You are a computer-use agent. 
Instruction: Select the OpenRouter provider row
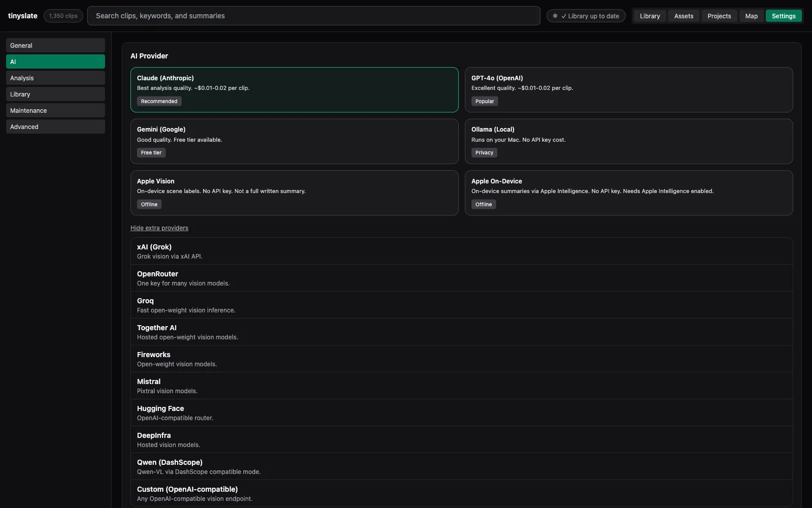pos(462,278)
